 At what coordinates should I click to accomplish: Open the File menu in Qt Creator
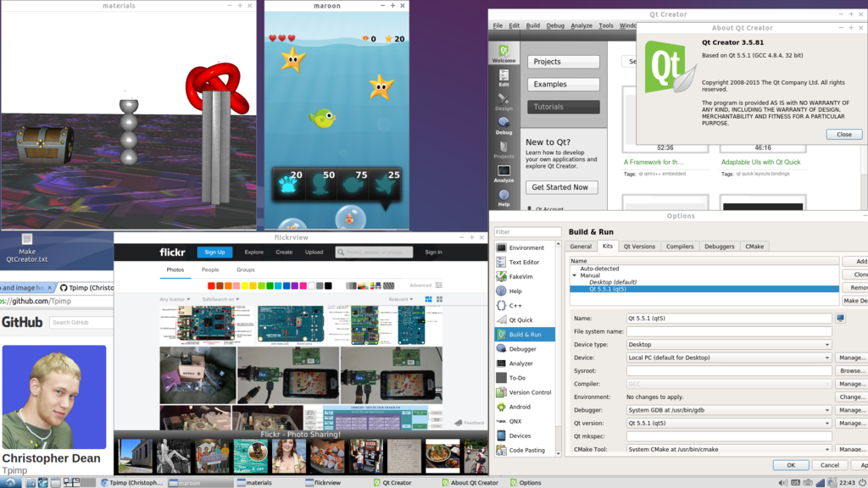pyautogui.click(x=498, y=25)
